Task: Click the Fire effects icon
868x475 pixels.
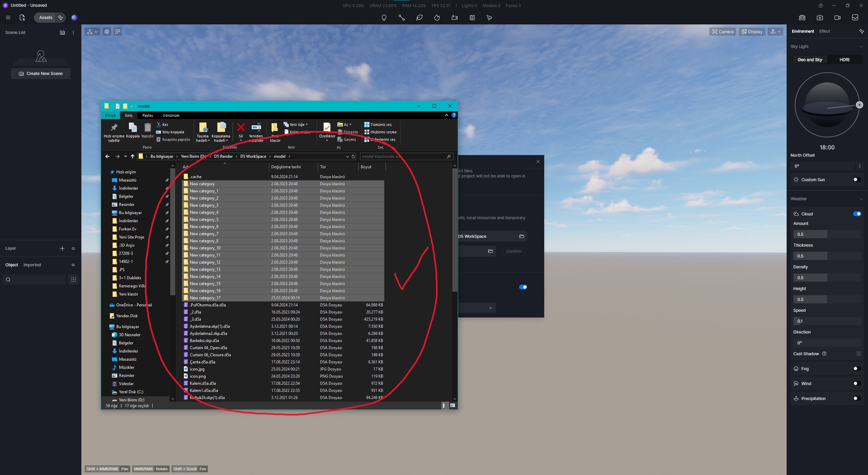Action: (437, 18)
